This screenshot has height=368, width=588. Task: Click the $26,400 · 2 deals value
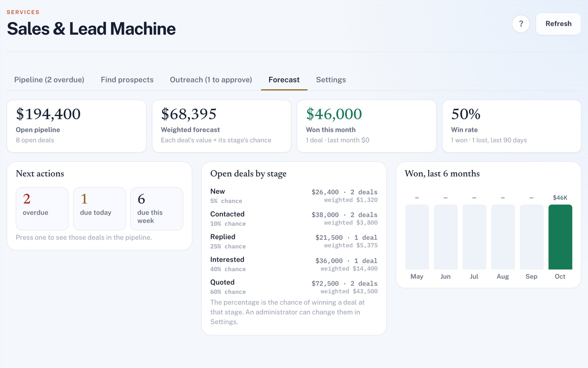[344, 192]
